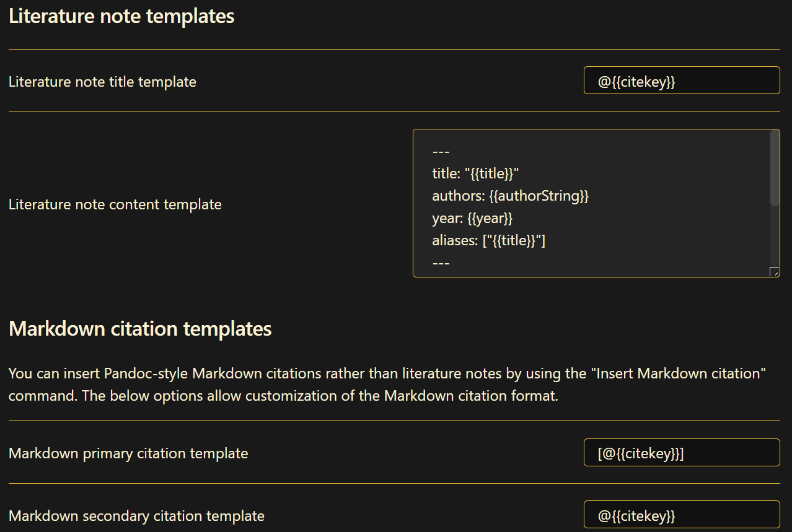
Task: Click the Markdown secondary citation template field
Action: tap(681, 515)
